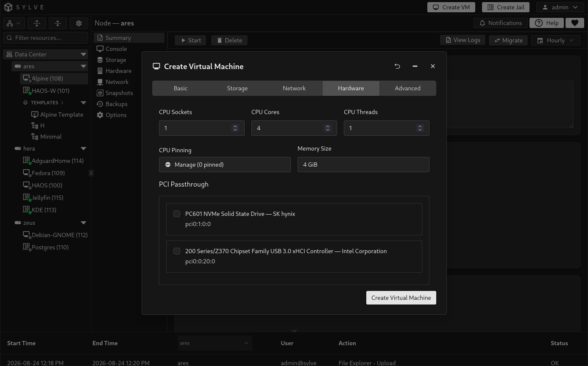Click the Data Center network icon
The width and height of the screenshot is (588, 366).
pyautogui.click(x=10, y=54)
